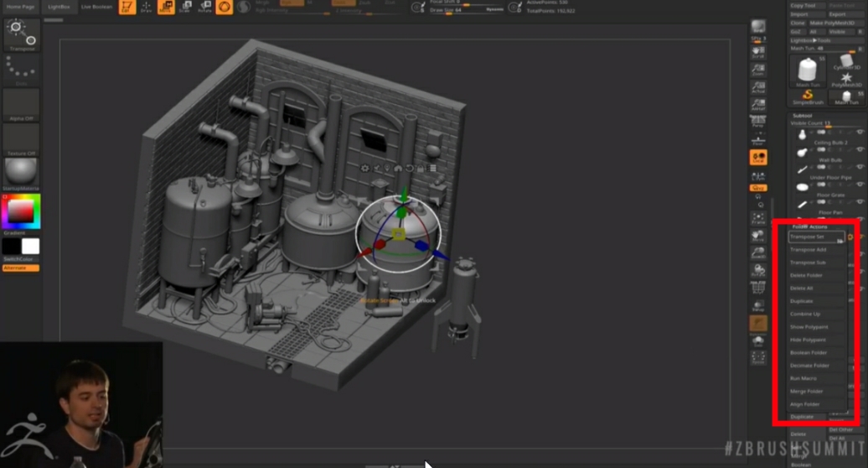Select the Draw tool icon
This screenshot has height=468, width=868.
click(x=147, y=8)
